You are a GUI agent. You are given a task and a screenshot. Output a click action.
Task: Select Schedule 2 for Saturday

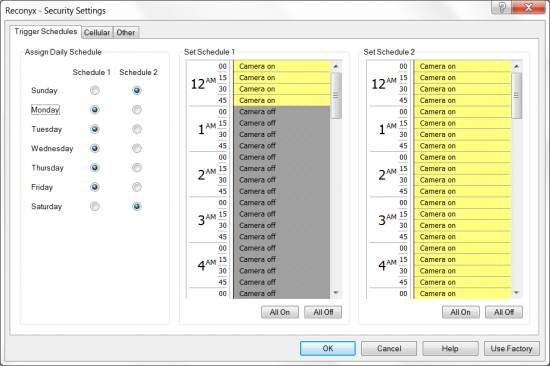(x=137, y=206)
